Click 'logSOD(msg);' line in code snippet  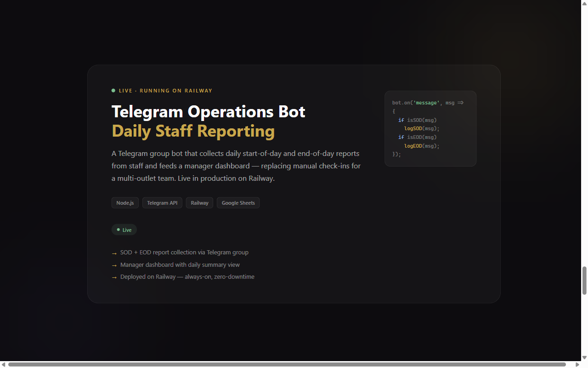coord(422,129)
